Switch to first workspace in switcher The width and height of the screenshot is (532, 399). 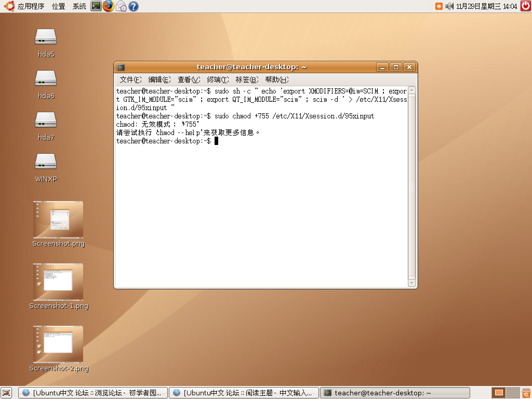click(499, 393)
